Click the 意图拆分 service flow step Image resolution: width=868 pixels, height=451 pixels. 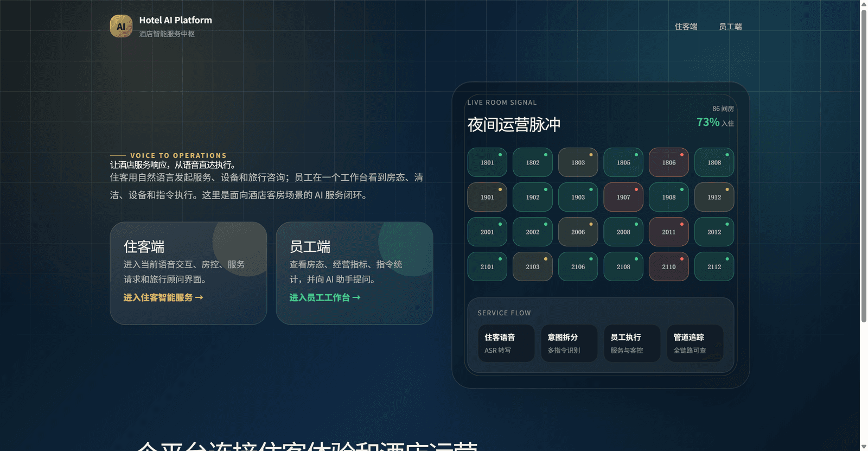point(569,343)
